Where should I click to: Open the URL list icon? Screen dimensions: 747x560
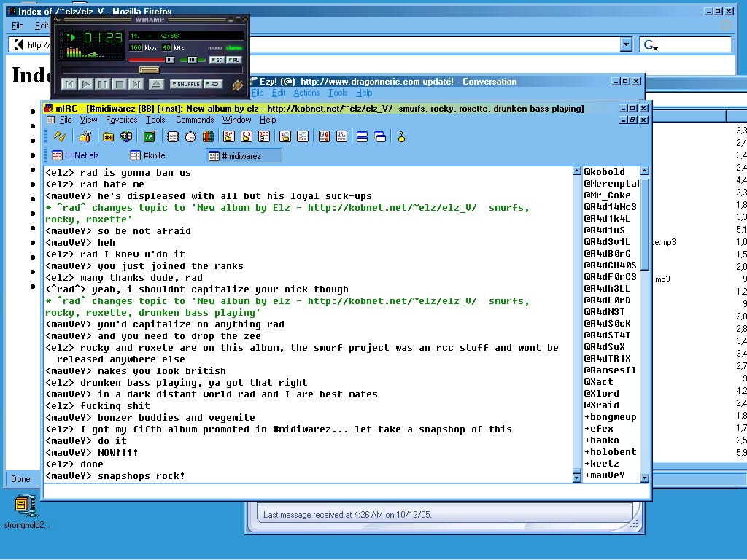click(341, 137)
